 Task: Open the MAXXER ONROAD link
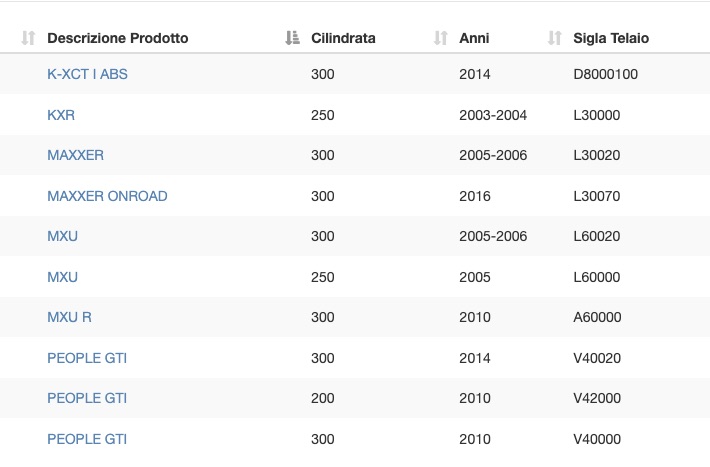[107, 196]
